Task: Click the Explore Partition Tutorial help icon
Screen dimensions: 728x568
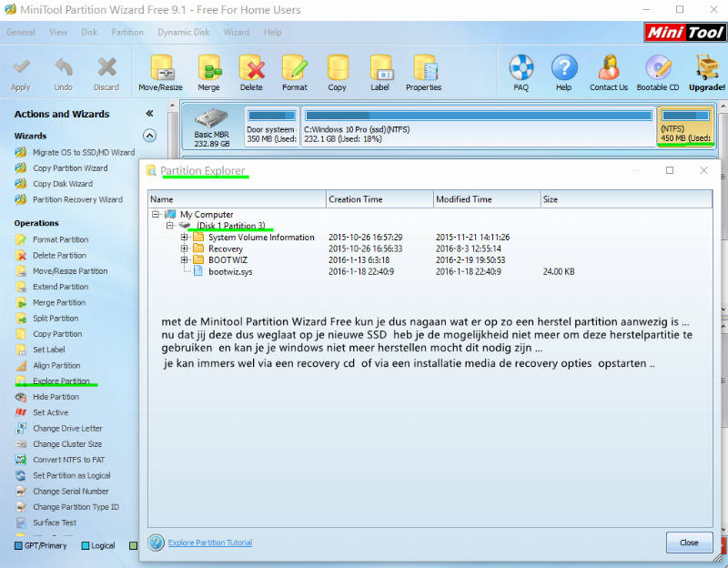Action: [x=156, y=543]
